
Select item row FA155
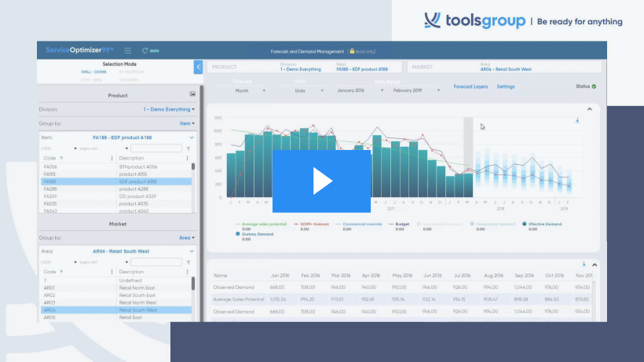(x=116, y=174)
